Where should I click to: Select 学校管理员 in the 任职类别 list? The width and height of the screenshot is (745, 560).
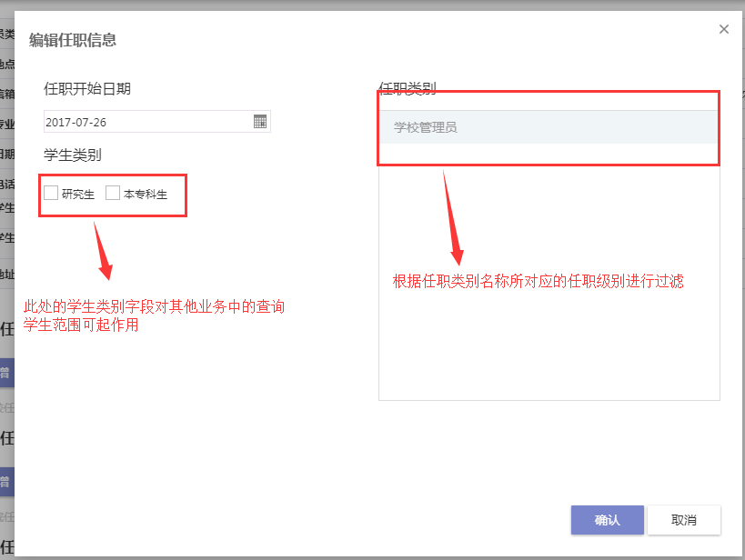pos(549,127)
